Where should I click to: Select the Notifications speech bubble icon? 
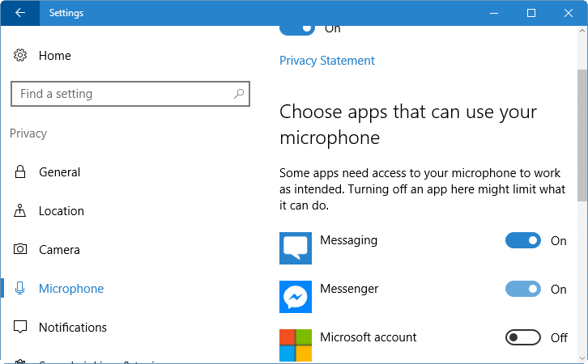20,327
